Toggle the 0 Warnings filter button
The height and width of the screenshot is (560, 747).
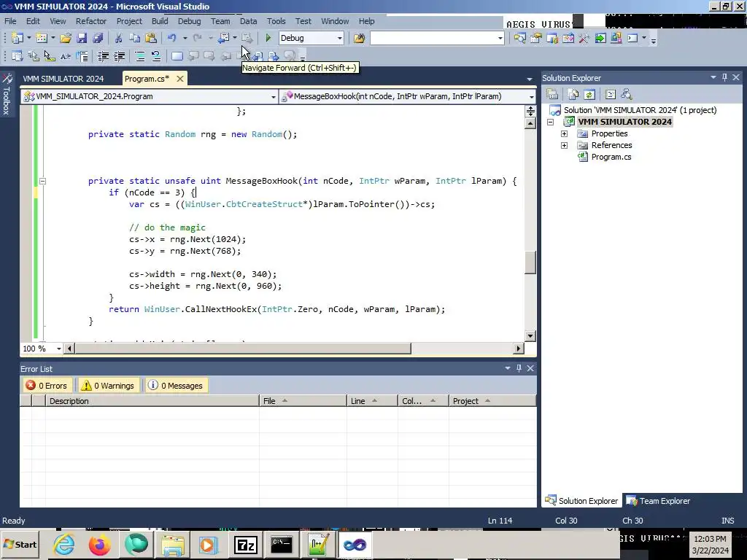pos(108,385)
